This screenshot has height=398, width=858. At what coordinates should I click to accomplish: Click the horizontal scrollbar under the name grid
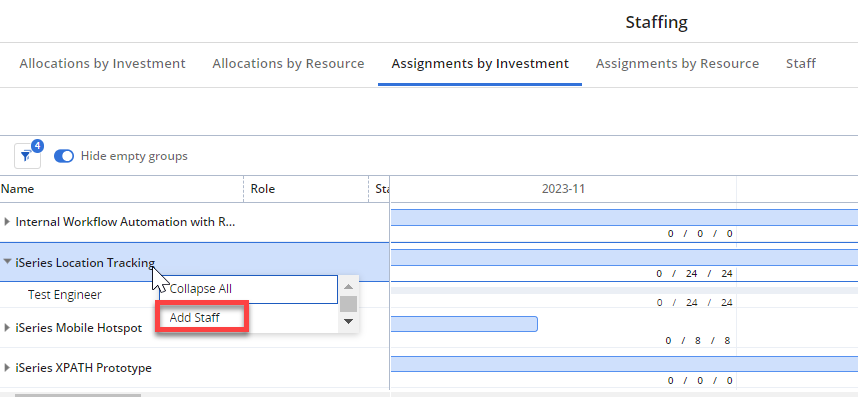tap(78, 395)
